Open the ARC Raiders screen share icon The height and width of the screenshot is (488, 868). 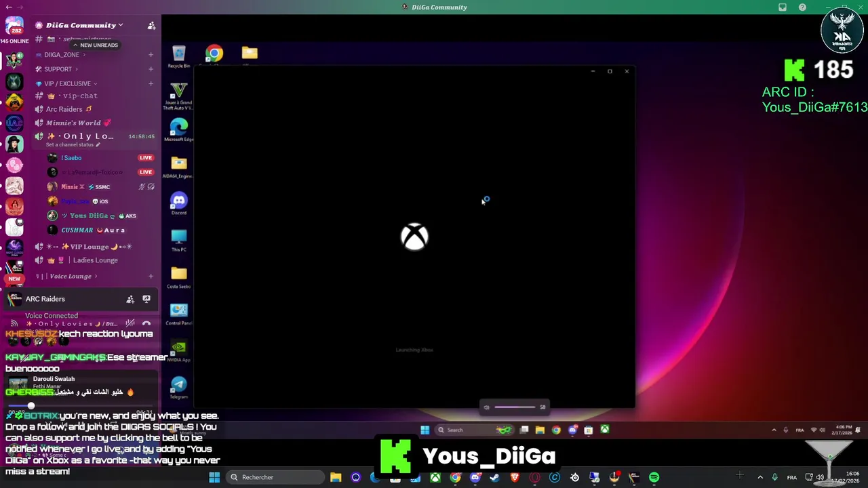(146, 299)
